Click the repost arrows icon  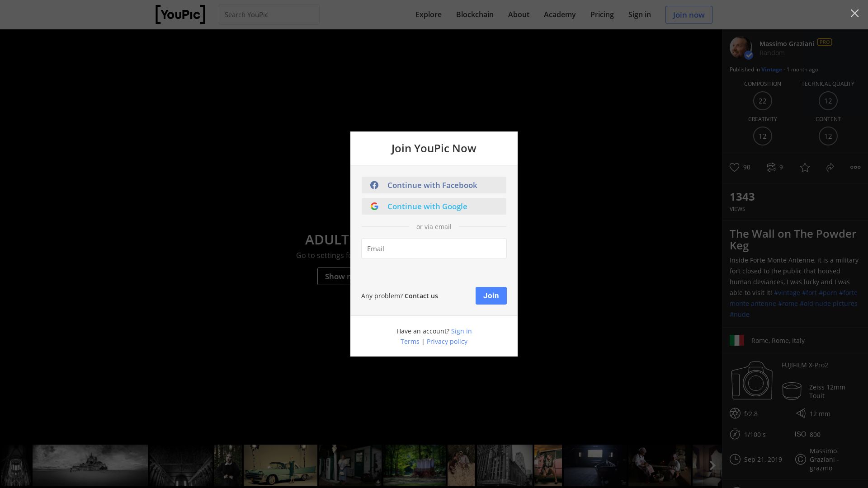click(771, 168)
